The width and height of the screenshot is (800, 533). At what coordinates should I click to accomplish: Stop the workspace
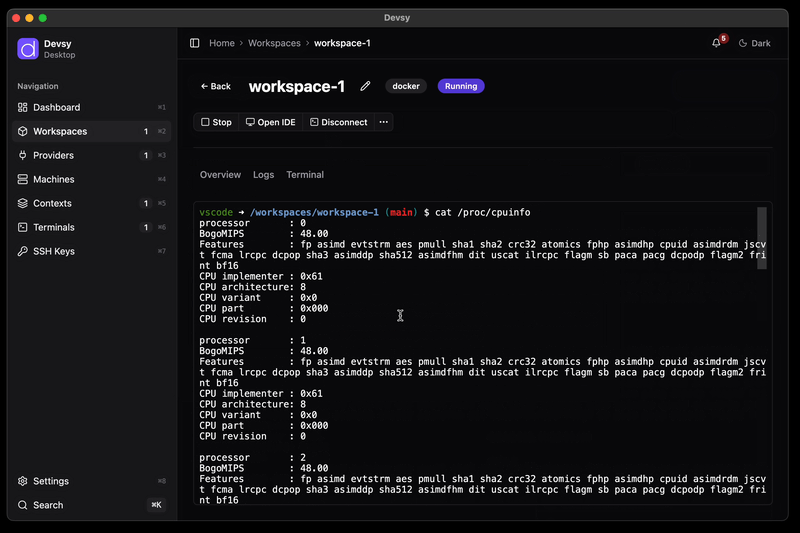[216, 122]
